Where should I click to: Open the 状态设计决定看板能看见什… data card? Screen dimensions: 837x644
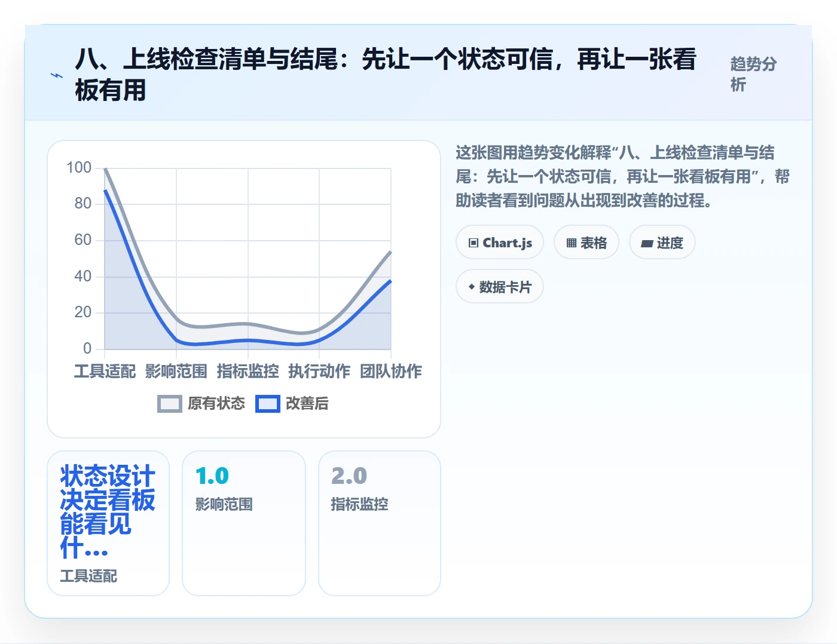pos(108,523)
